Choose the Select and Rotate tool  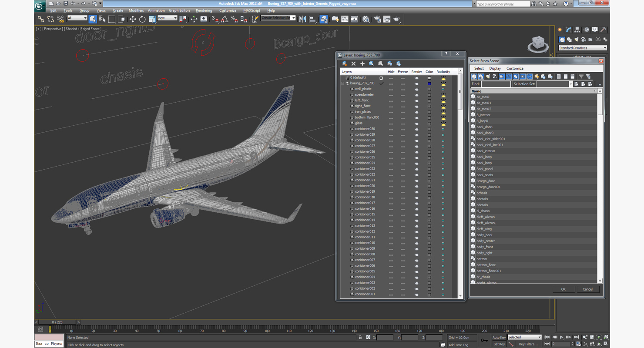coord(142,19)
